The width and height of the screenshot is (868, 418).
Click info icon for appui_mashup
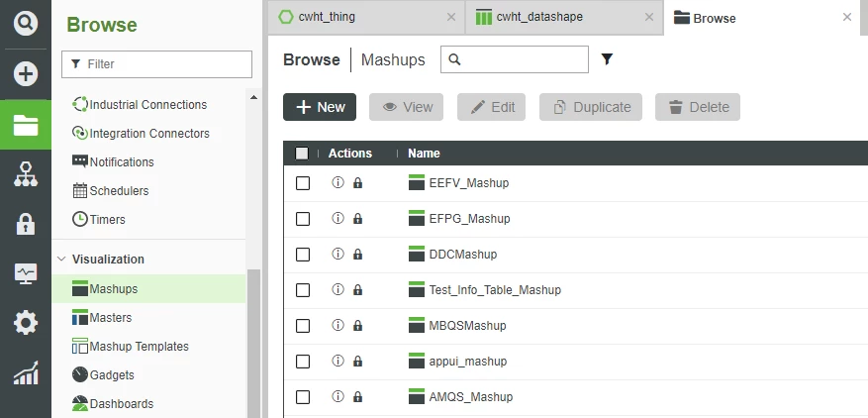coord(338,361)
